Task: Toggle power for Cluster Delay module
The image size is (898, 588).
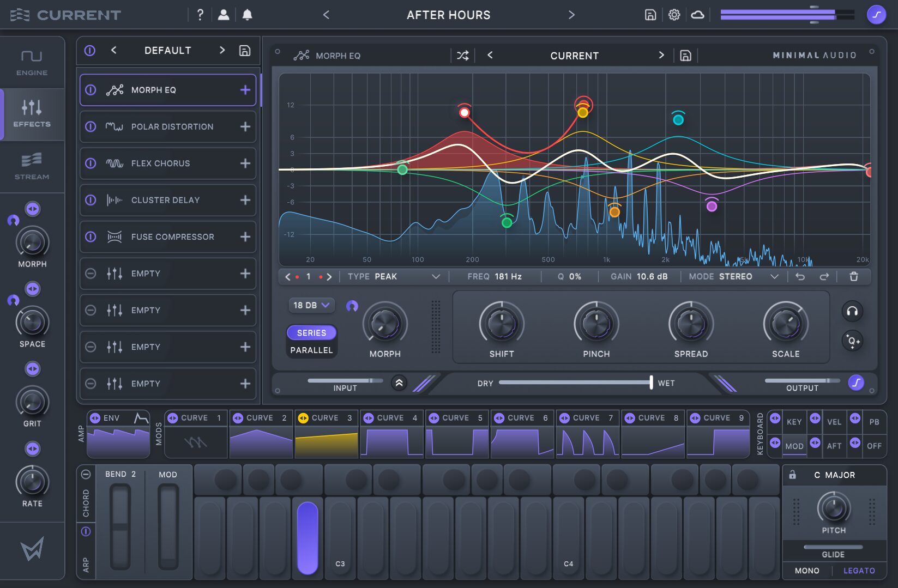Action: [91, 200]
